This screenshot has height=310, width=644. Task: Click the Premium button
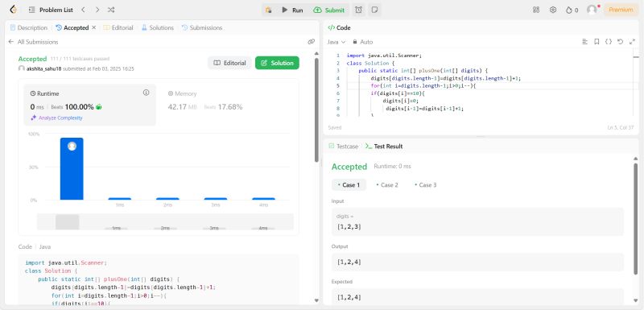pyautogui.click(x=621, y=10)
